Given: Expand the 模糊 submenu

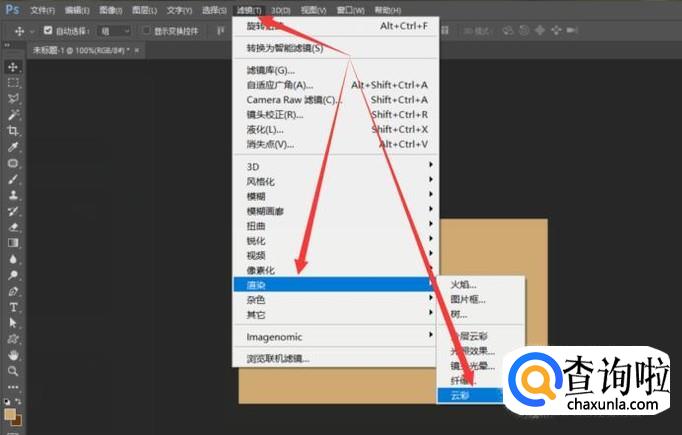Looking at the screenshot, I should 335,196.
